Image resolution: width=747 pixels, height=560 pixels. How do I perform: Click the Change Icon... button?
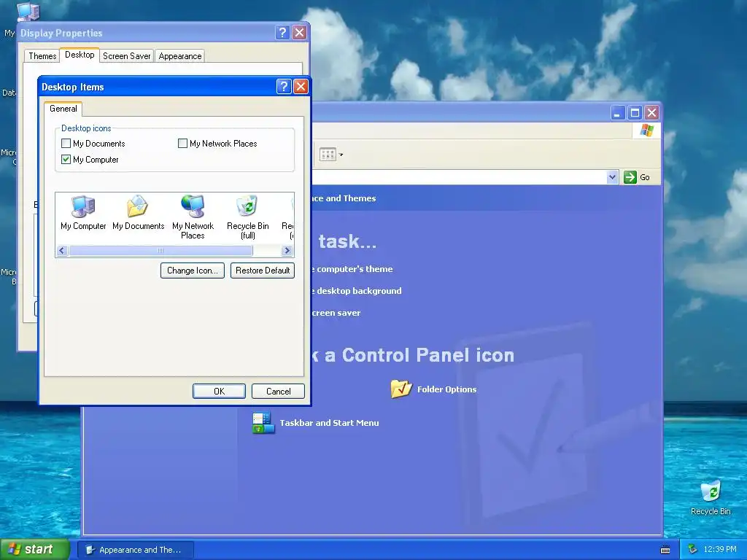coord(193,271)
